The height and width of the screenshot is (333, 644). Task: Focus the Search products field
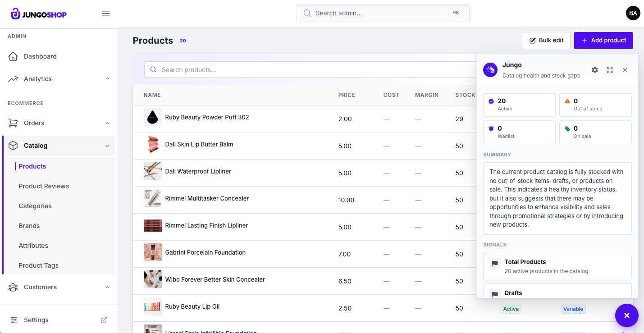[311, 70]
